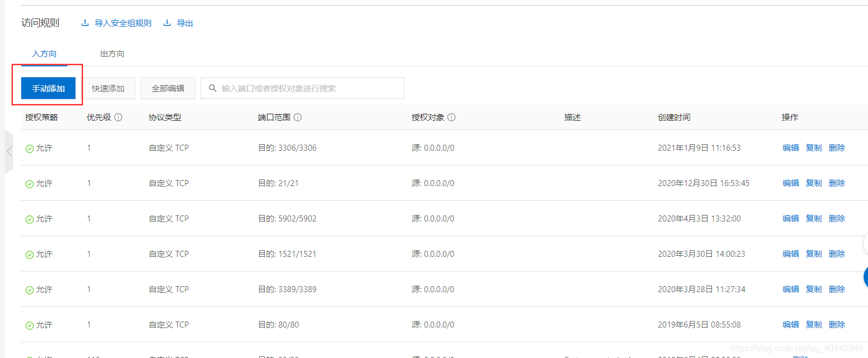This screenshot has height=358, width=868.
Task: Copy the rule for port 1521/1521
Action: 814,254
